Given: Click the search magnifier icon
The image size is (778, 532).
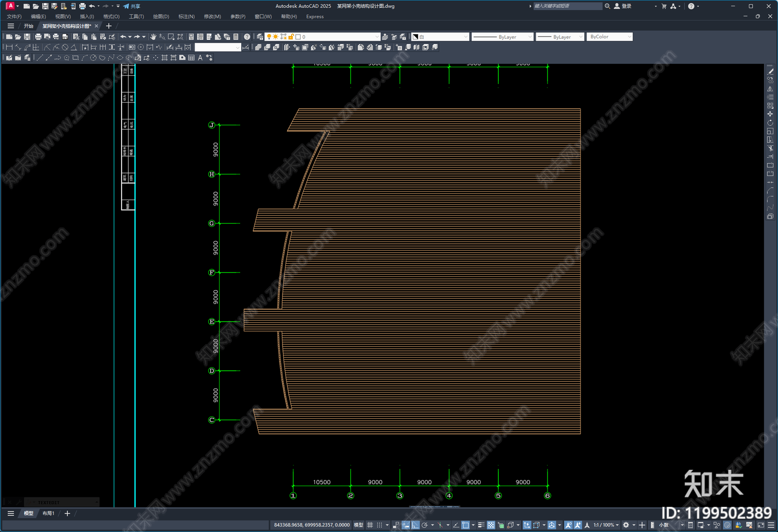Looking at the screenshot, I should [x=607, y=6].
